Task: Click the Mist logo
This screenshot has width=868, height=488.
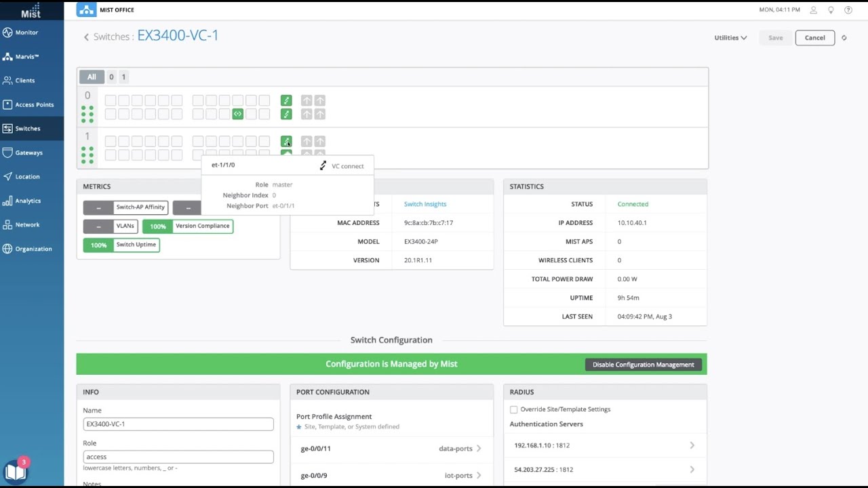Action: coord(31,11)
